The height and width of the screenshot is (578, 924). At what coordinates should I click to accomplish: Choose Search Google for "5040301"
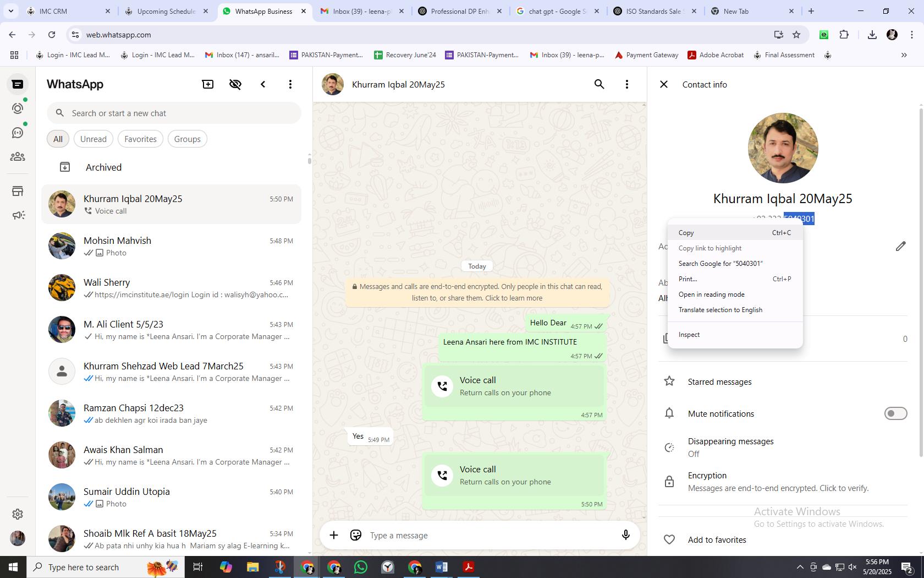coord(735,264)
